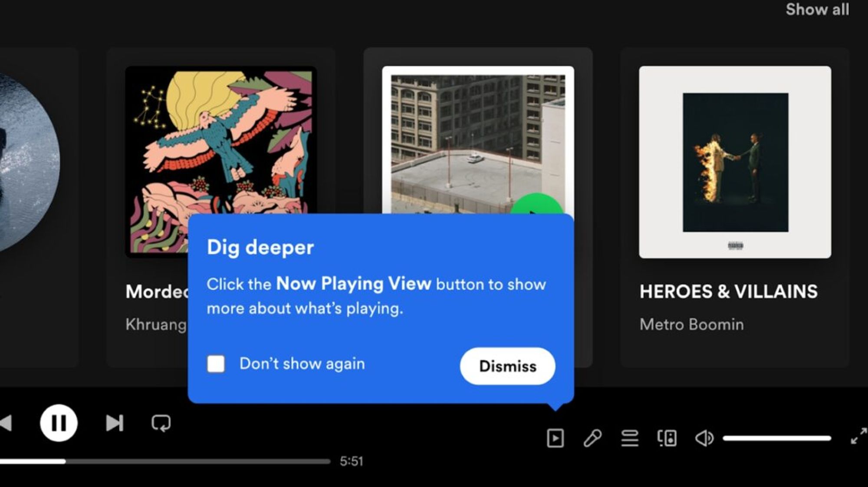Enter full screen with the expand arrows
Image resolution: width=868 pixels, height=487 pixels.
tap(858, 436)
